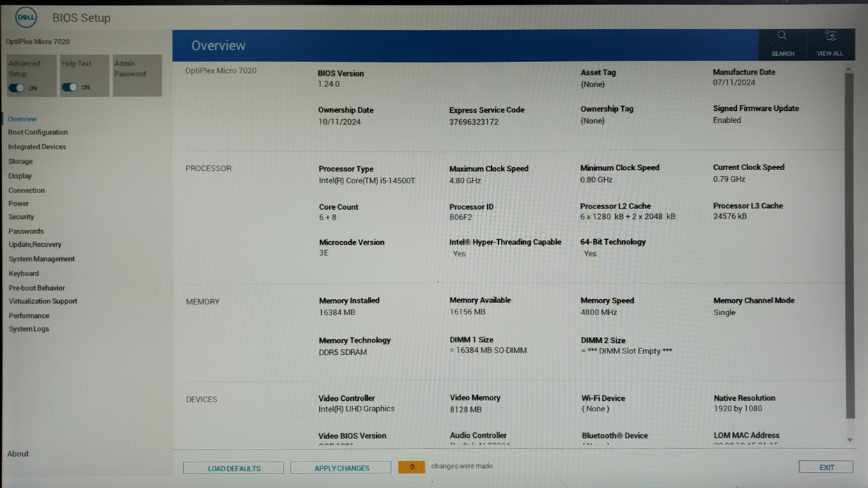The height and width of the screenshot is (488, 868).
Task: Select Virtualization Support menu item
Action: click(x=43, y=301)
